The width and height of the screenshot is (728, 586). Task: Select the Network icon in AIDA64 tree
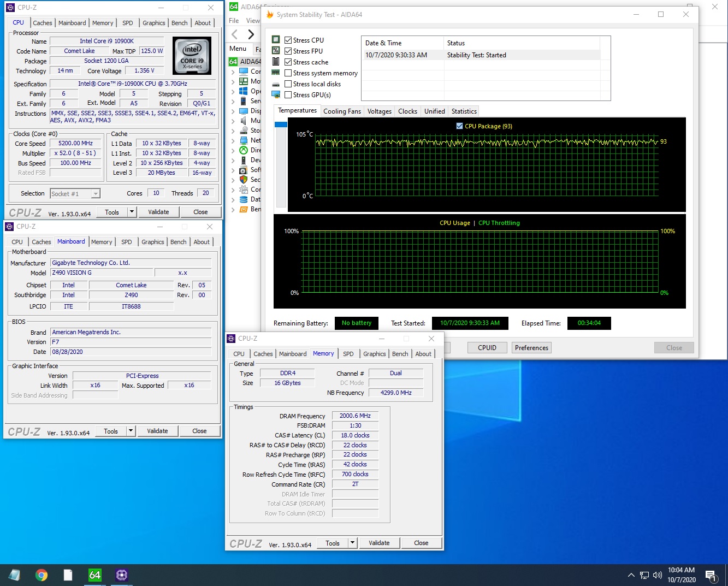244,140
